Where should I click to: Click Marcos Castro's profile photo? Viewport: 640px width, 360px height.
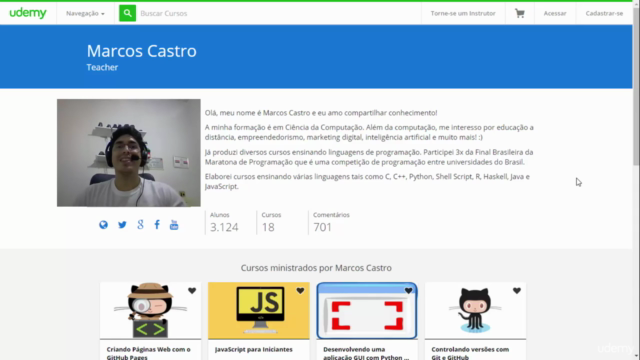pyautogui.click(x=129, y=153)
